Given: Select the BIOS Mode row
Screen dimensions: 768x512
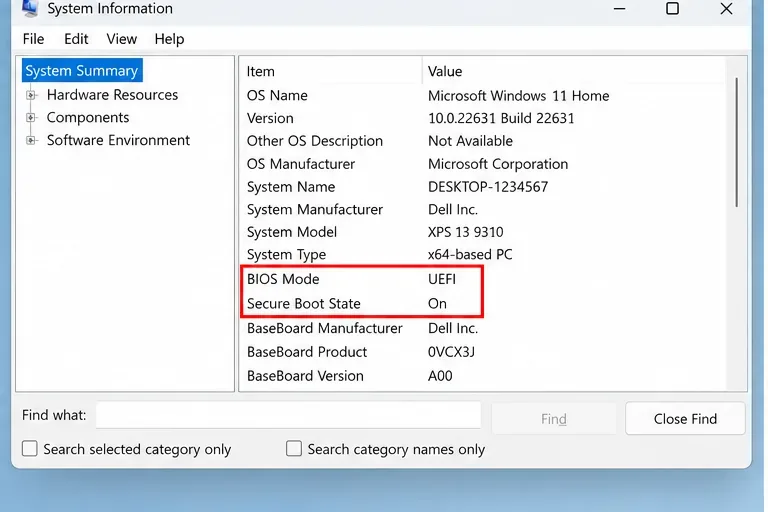Looking at the screenshot, I should [482, 279].
